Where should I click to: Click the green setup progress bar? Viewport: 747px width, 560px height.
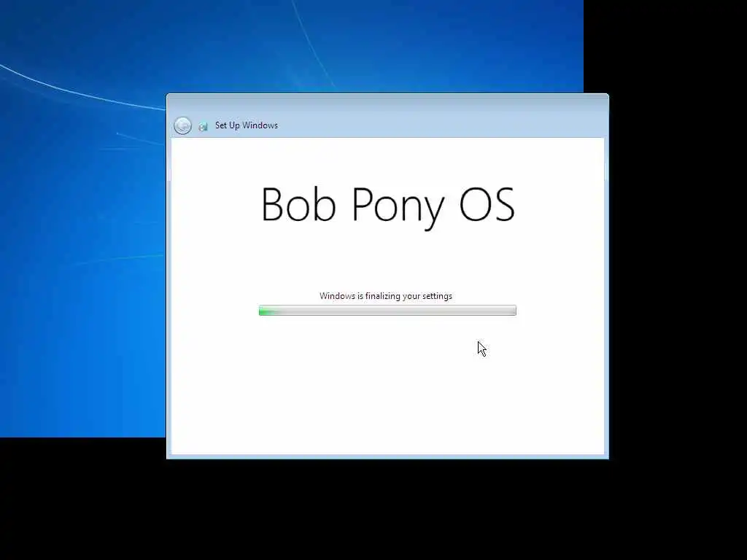pyautogui.click(x=387, y=311)
